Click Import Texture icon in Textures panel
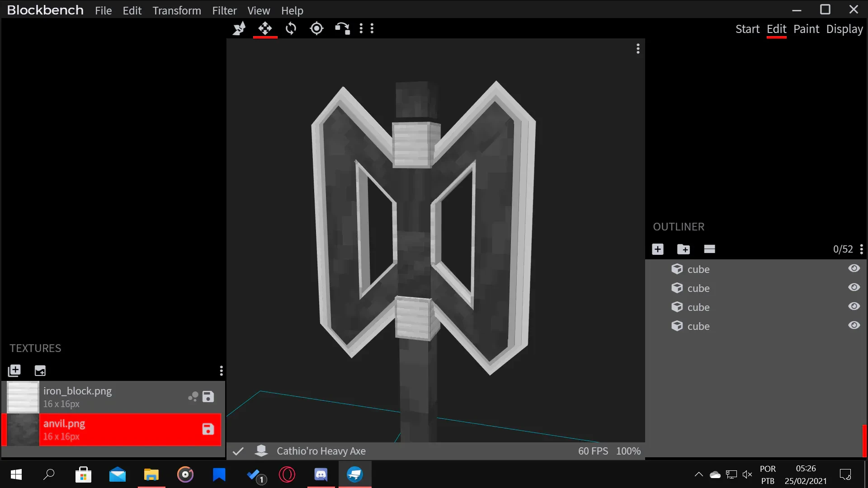The height and width of the screenshot is (488, 868). point(14,371)
